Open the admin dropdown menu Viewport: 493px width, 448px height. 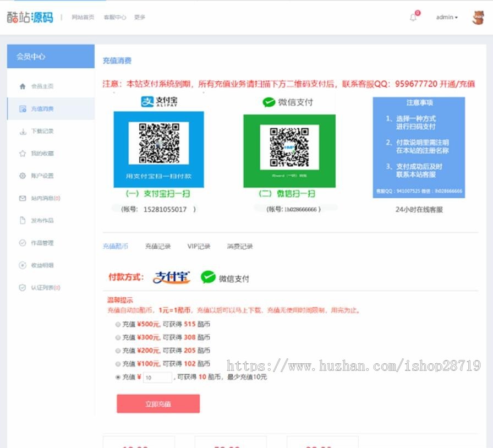(x=446, y=17)
